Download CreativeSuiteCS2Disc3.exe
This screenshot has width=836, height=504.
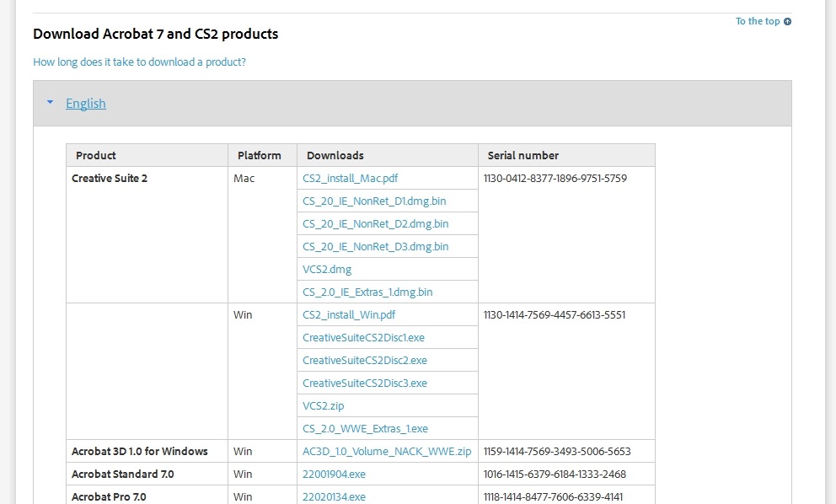coord(365,383)
